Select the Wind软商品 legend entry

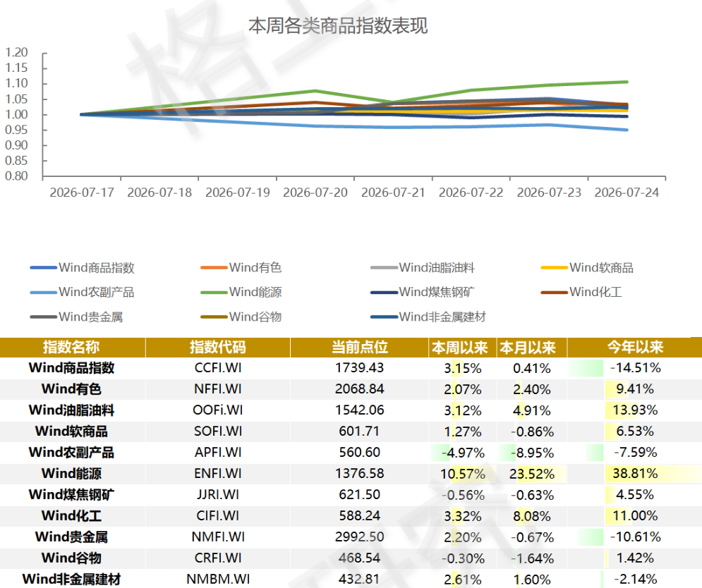[587, 268]
